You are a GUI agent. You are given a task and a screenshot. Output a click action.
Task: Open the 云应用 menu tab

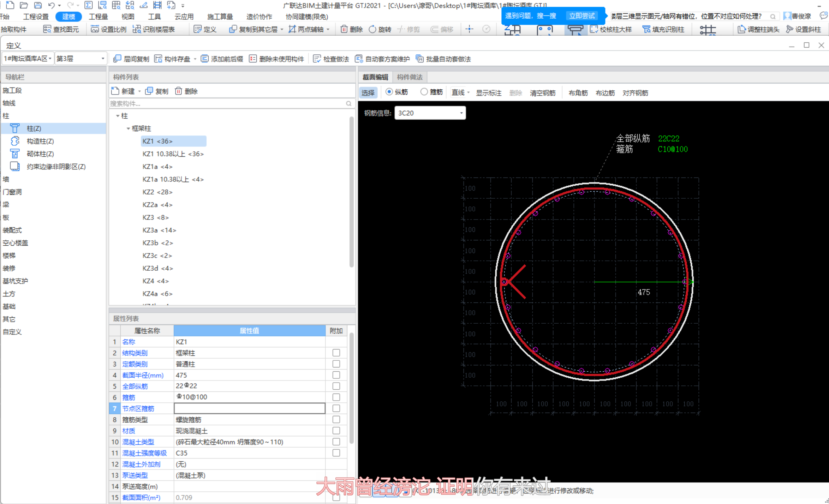(x=184, y=17)
